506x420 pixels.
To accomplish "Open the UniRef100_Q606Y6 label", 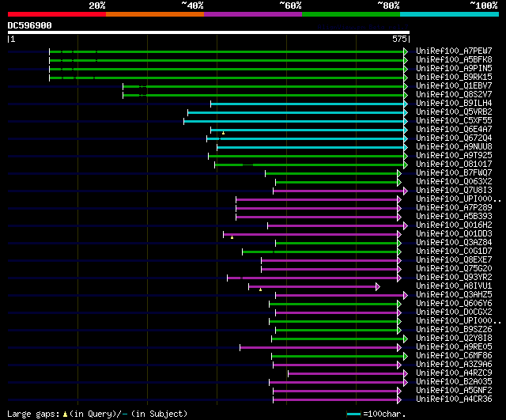I will (454, 304).
